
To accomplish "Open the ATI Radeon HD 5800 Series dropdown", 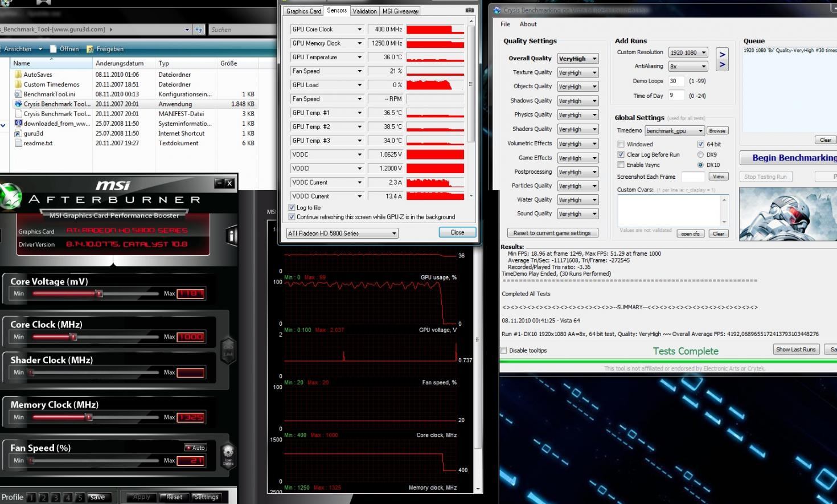I will tap(342, 233).
